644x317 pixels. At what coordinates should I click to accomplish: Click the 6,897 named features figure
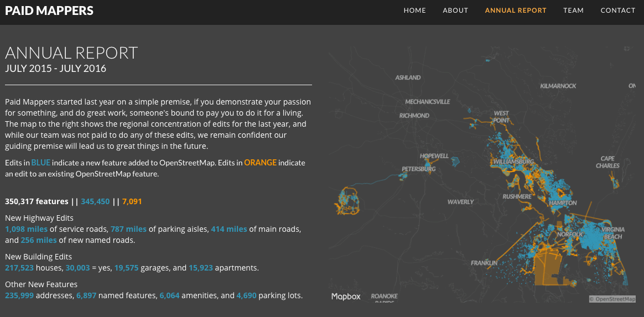tap(86, 295)
